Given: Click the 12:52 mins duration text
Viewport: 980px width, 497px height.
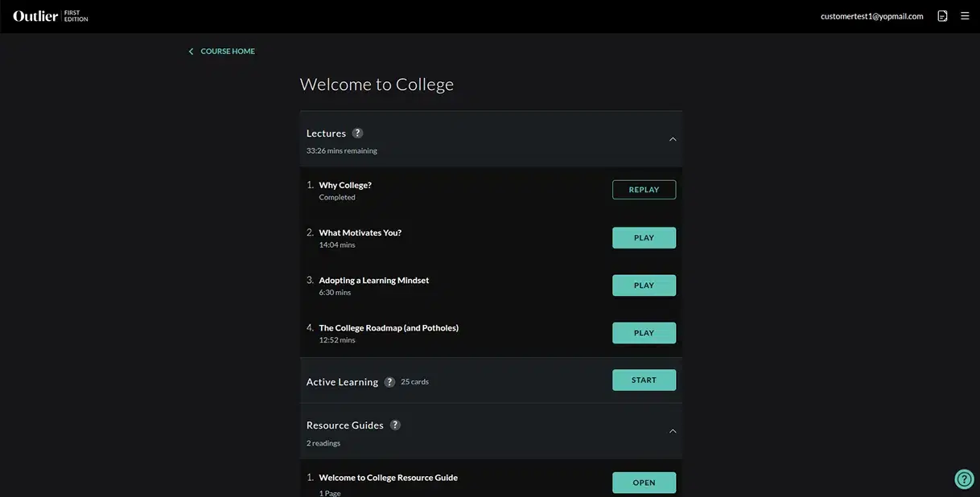Looking at the screenshot, I should (x=337, y=339).
